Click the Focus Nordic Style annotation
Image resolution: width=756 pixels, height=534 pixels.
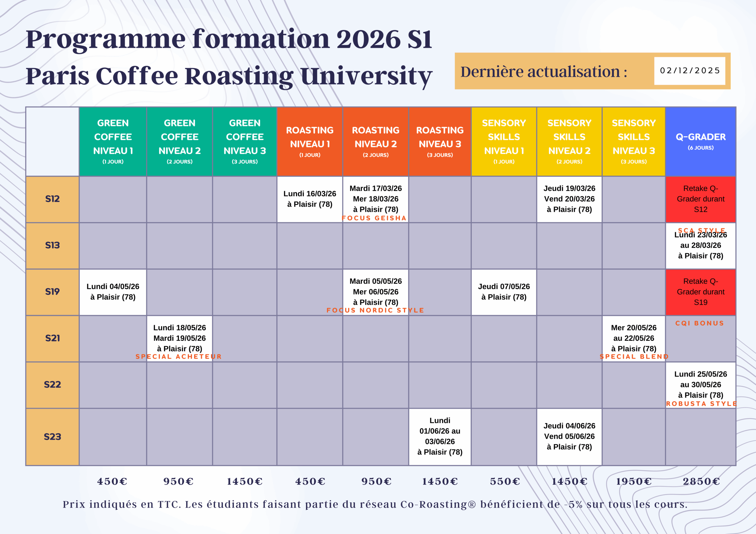[375, 310]
